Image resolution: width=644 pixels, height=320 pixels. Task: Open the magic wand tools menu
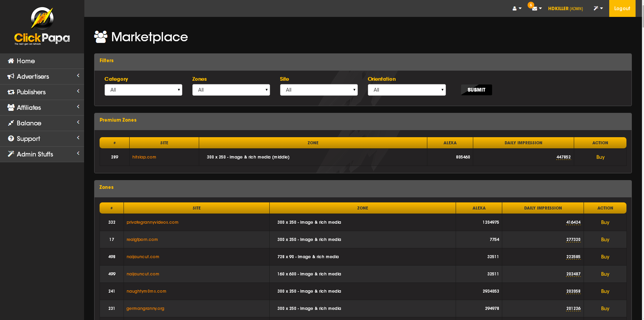pyautogui.click(x=598, y=8)
